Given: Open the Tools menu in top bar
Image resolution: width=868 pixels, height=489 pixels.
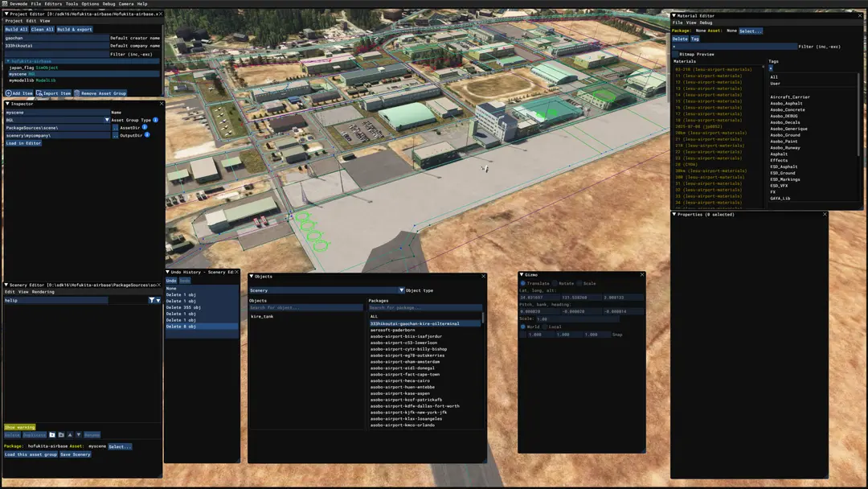Looking at the screenshot, I should (72, 3).
